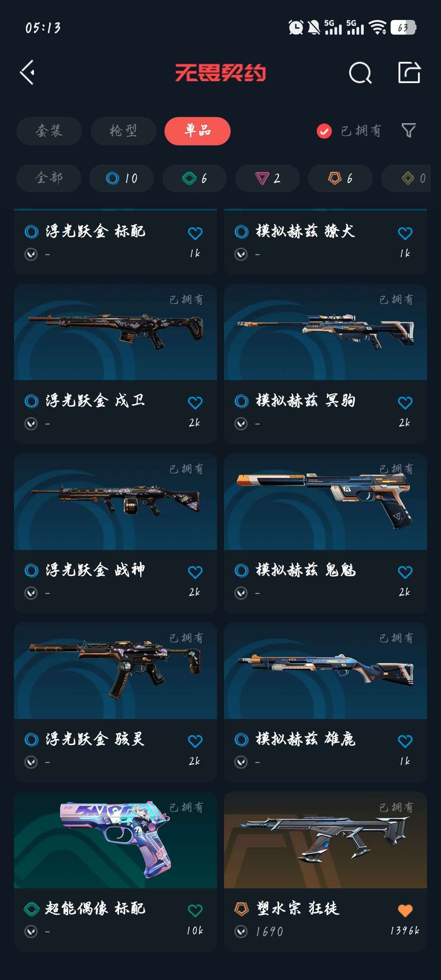Tap the 1690 price on 塑水宗 狂徒
Screen dimensions: 441x980
point(269,931)
